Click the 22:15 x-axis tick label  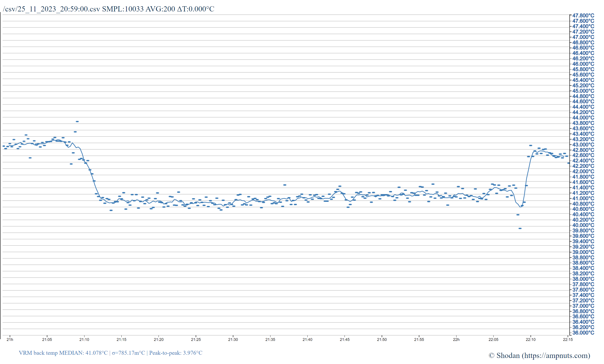click(568, 340)
